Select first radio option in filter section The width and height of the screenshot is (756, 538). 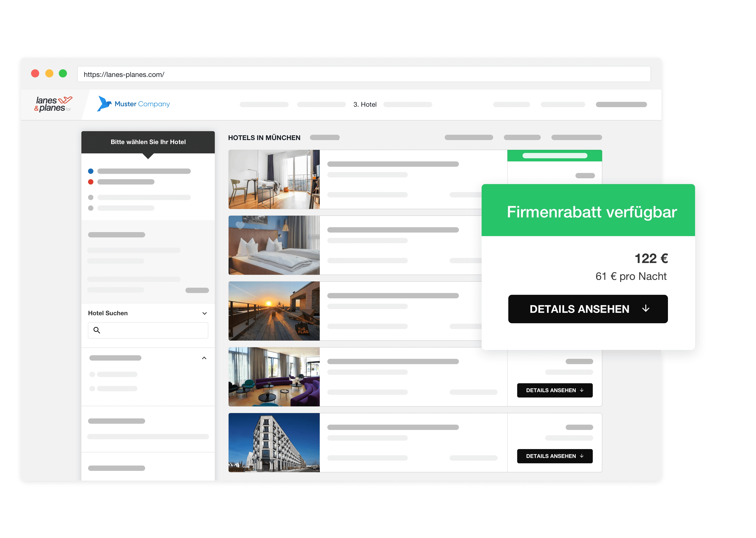coord(92,374)
